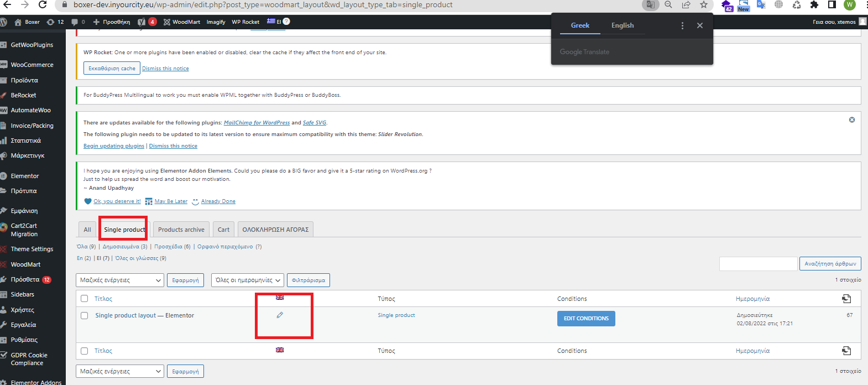Open Single product layout title link
The width and height of the screenshot is (868, 385).
(126, 315)
